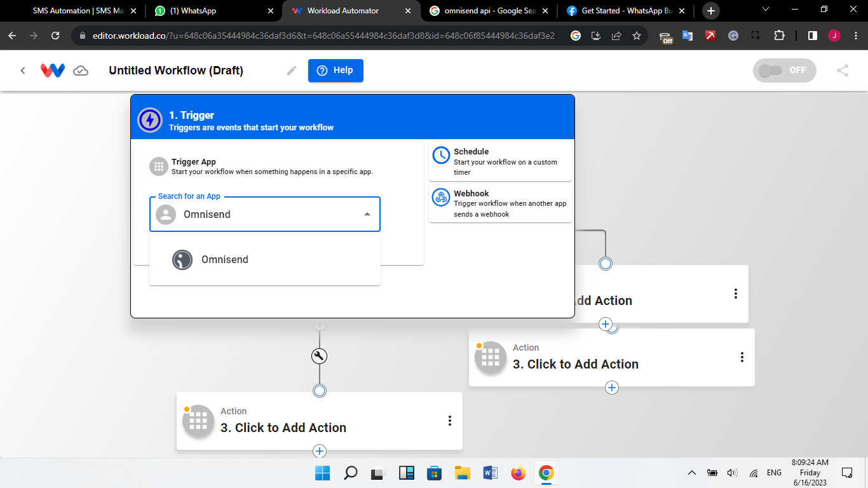Open three-dot menu on left action card
Screen dimensions: 868x488
pyautogui.click(x=450, y=421)
